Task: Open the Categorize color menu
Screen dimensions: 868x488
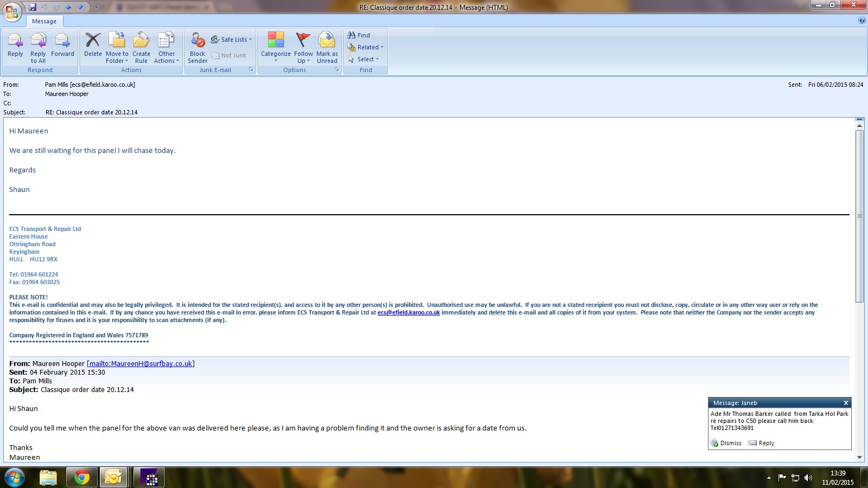Action: tap(276, 47)
